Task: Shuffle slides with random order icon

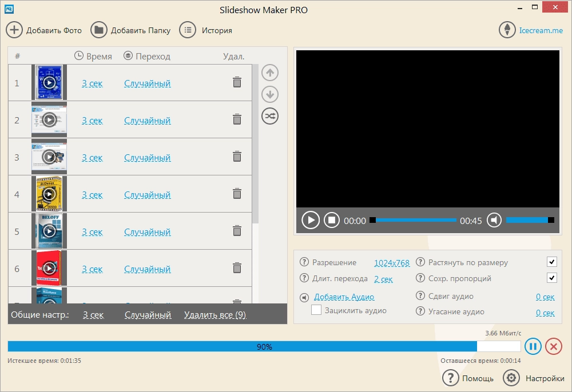Action: 270,116
